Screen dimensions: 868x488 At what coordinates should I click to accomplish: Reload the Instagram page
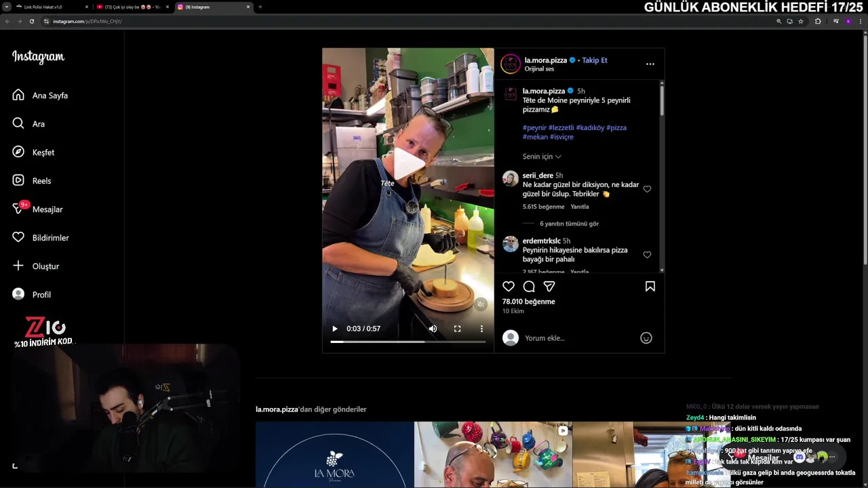31,21
